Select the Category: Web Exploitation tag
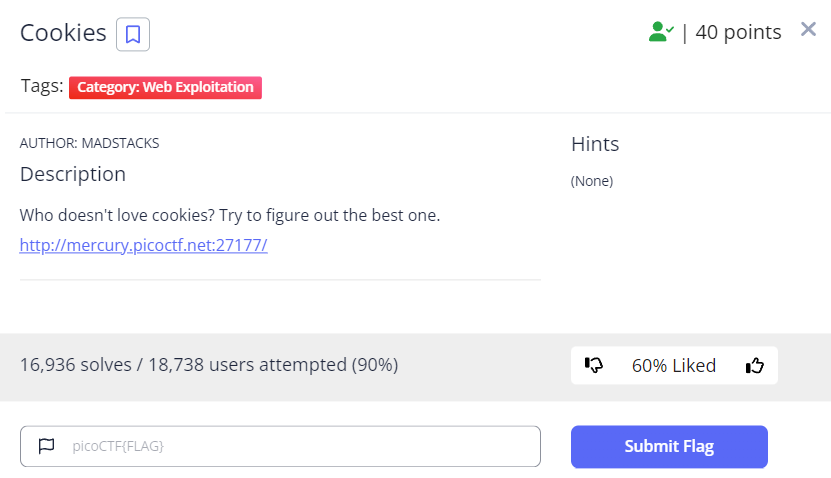This screenshot has height=478, width=831. [165, 87]
